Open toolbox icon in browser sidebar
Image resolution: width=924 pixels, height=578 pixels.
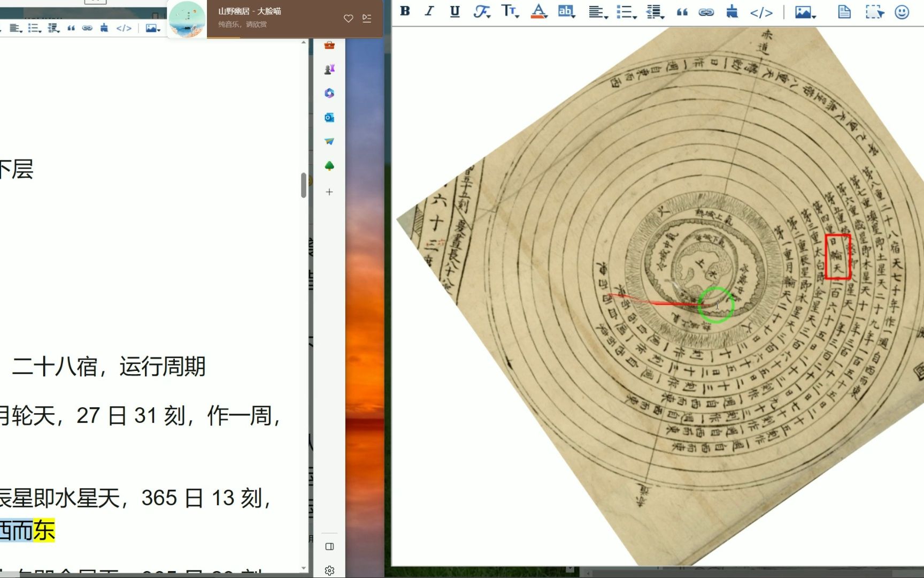[x=329, y=45]
